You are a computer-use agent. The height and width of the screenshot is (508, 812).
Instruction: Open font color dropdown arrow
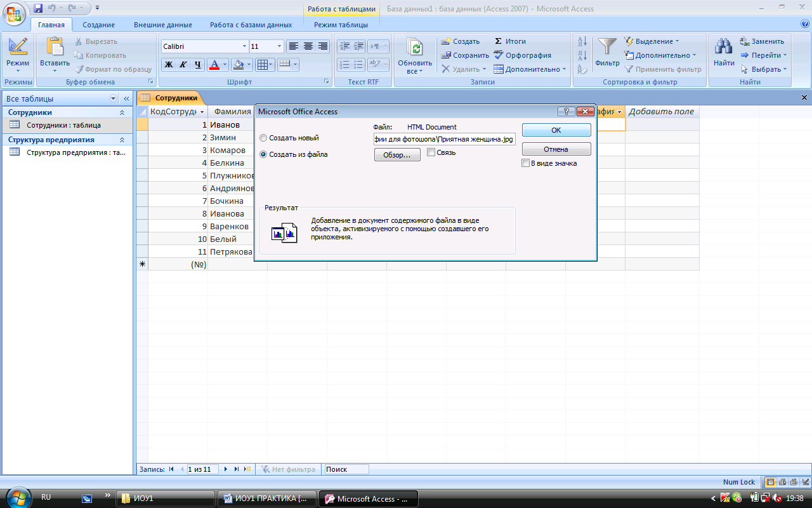click(x=224, y=65)
